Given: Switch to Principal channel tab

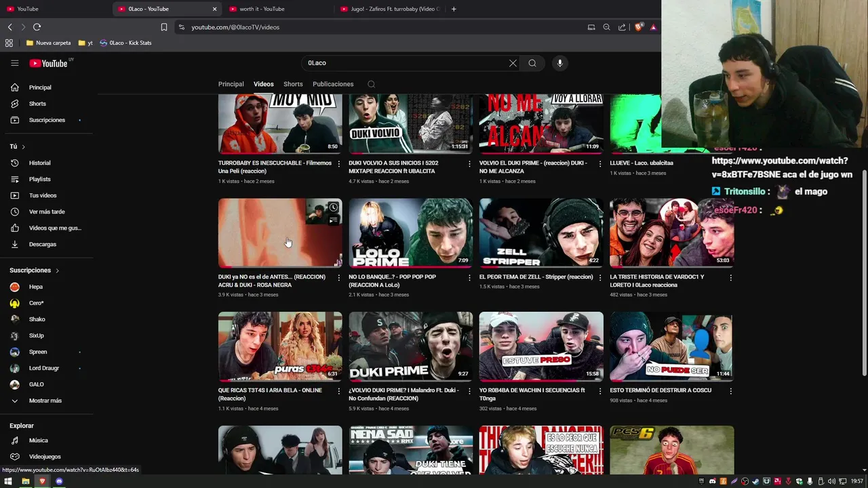Looking at the screenshot, I should (x=231, y=84).
